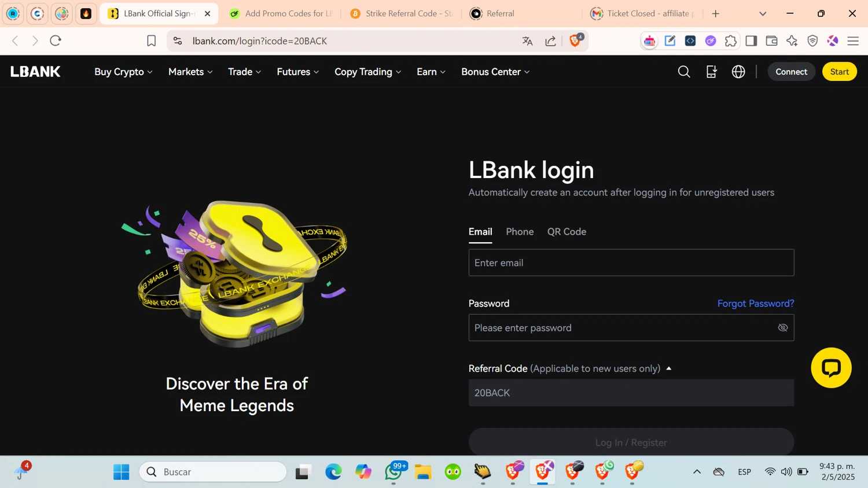The height and width of the screenshot is (488, 868).
Task: Close the LBank Official tab
Action: [207, 13]
